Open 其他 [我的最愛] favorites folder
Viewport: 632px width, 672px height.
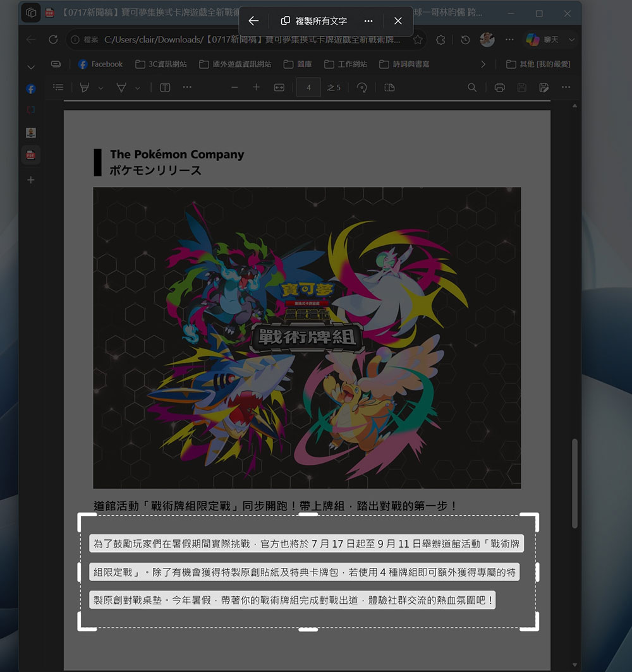(x=538, y=64)
